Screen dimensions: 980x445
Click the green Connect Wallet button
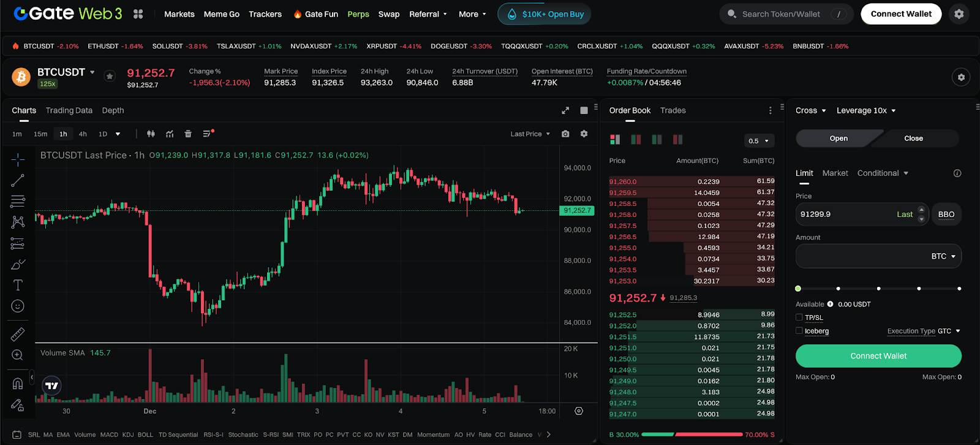click(878, 356)
